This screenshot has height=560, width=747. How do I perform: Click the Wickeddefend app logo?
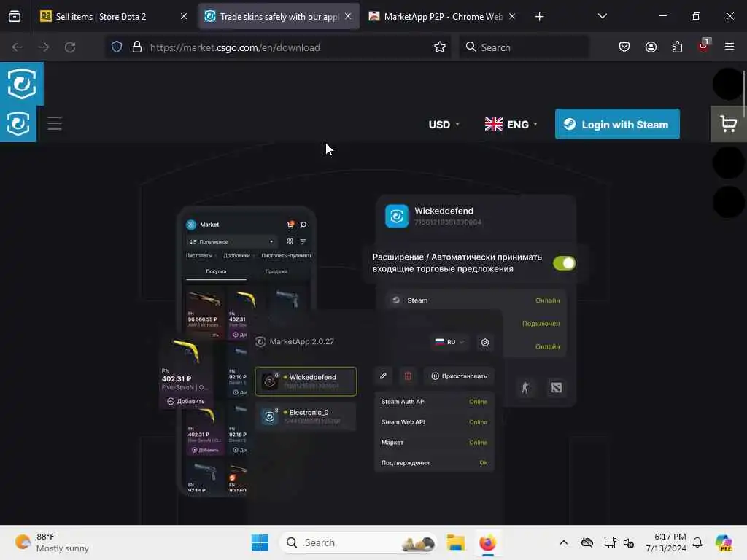coord(396,216)
